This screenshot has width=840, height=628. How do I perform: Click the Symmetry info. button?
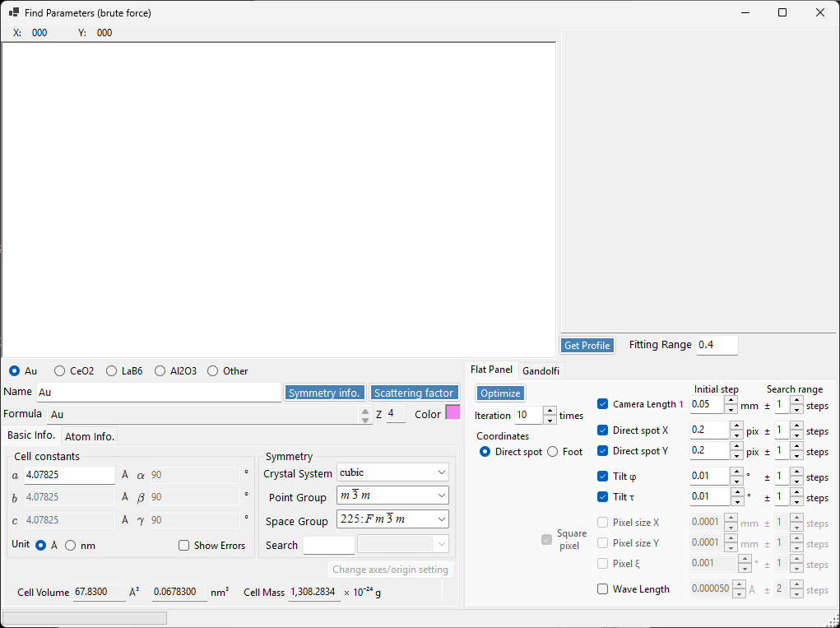coord(325,393)
